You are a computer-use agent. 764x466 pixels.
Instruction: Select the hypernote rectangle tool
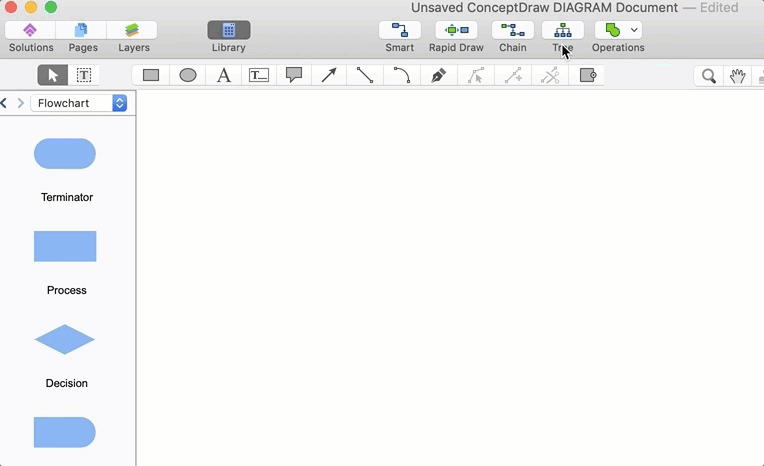click(588, 76)
